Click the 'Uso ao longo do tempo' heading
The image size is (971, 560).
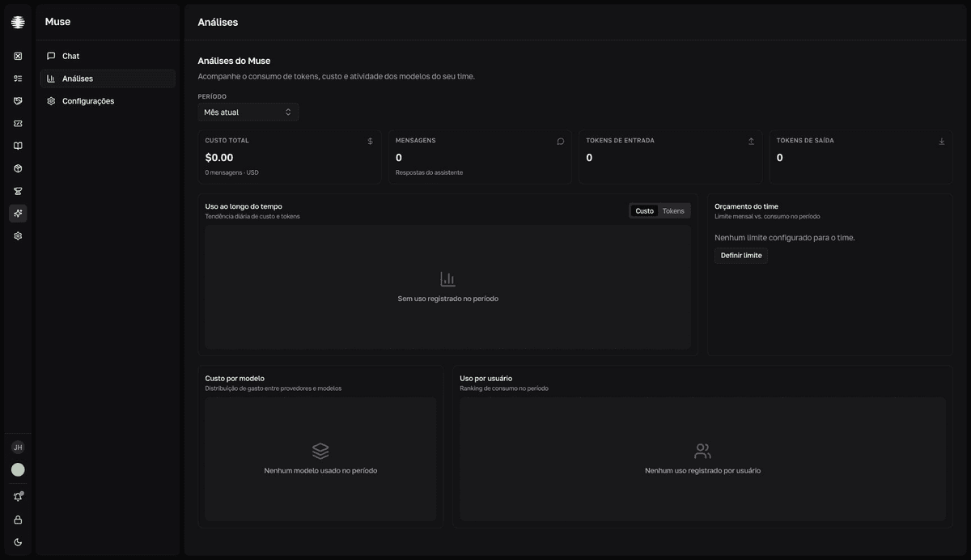coord(244,206)
